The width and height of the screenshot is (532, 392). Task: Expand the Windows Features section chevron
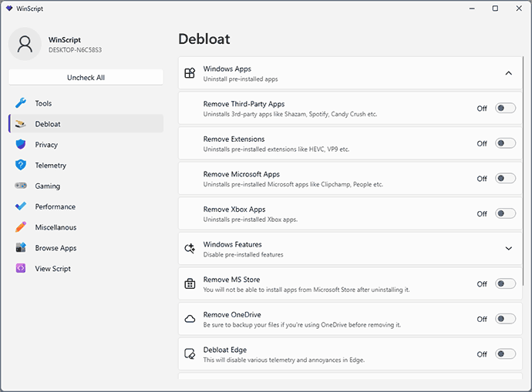(508, 248)
